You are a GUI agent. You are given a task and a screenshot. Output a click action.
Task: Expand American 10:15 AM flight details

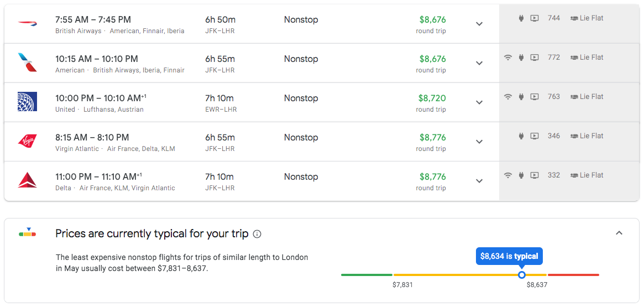(x=479, y=63)
